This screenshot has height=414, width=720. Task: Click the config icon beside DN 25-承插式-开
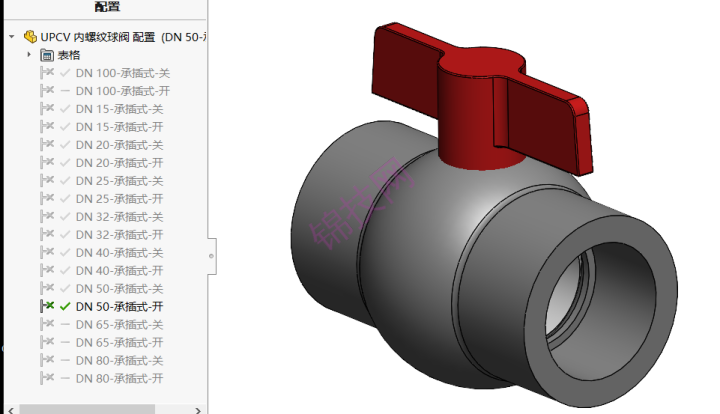click(47, 198)
